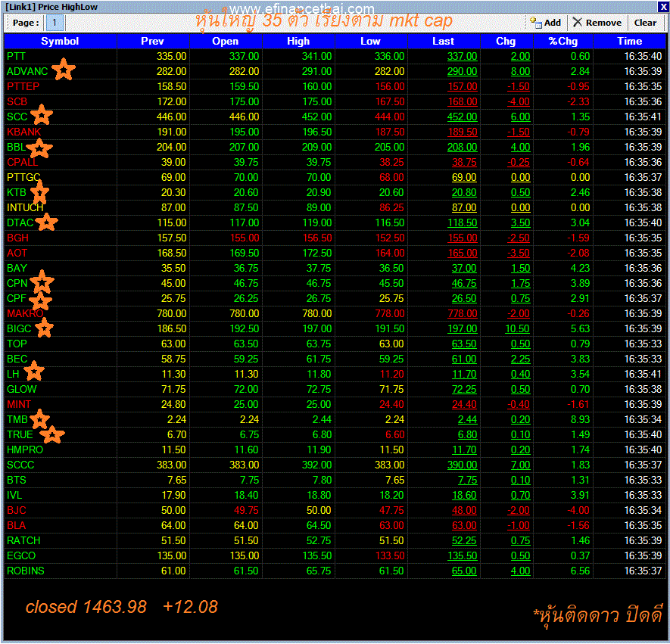This screenshot has width=670, height=644.
Task: Select the AOT symbol
Action: pos(17,254)
